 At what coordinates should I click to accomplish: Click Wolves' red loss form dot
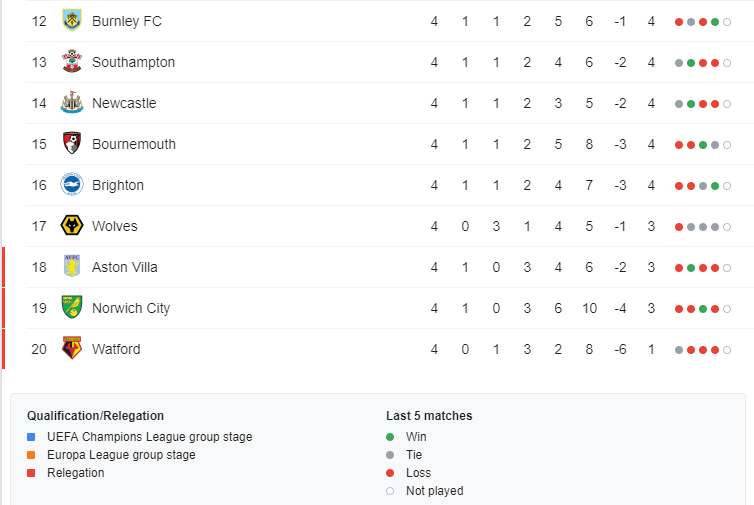tap(679, 227)
